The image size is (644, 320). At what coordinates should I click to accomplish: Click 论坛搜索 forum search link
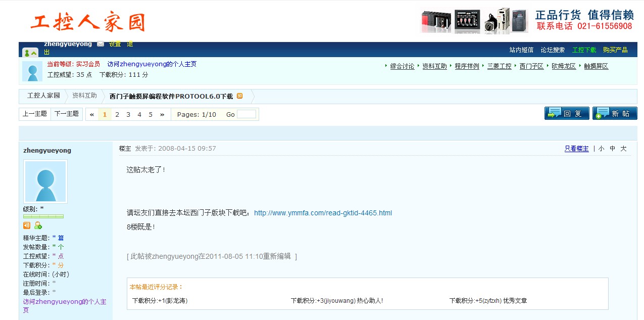553,50
